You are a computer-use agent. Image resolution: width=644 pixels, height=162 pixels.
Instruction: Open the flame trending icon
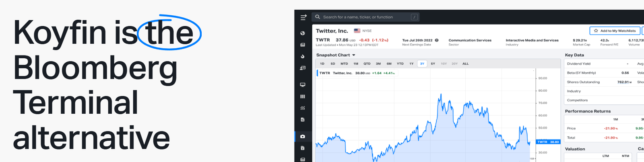coord(303,56)
